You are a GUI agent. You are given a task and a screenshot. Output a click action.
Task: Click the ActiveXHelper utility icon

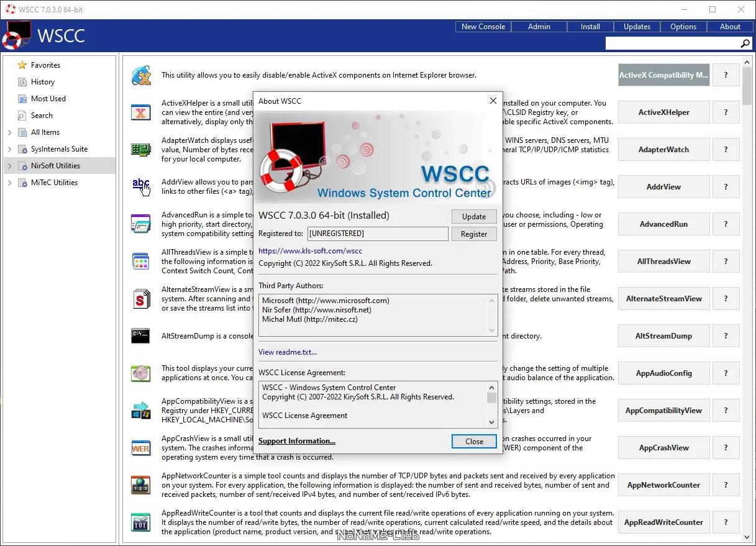[141, 112]
